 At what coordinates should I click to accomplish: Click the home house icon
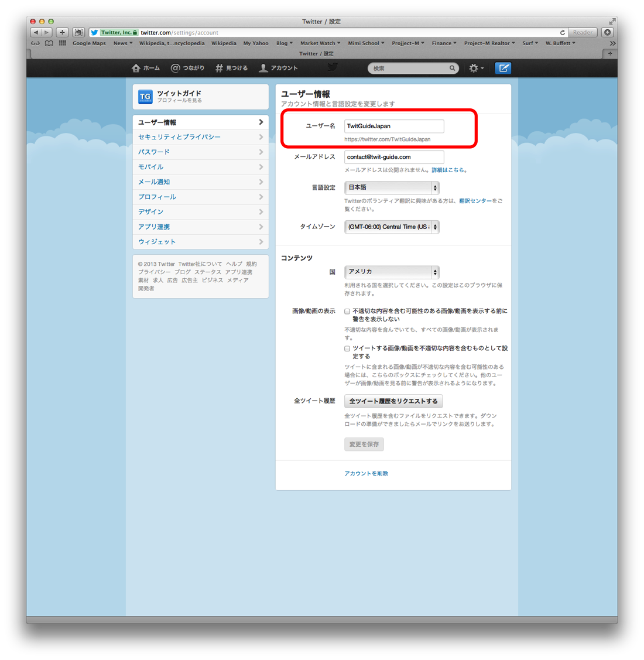pyautogui.click(x=136, y=68)
